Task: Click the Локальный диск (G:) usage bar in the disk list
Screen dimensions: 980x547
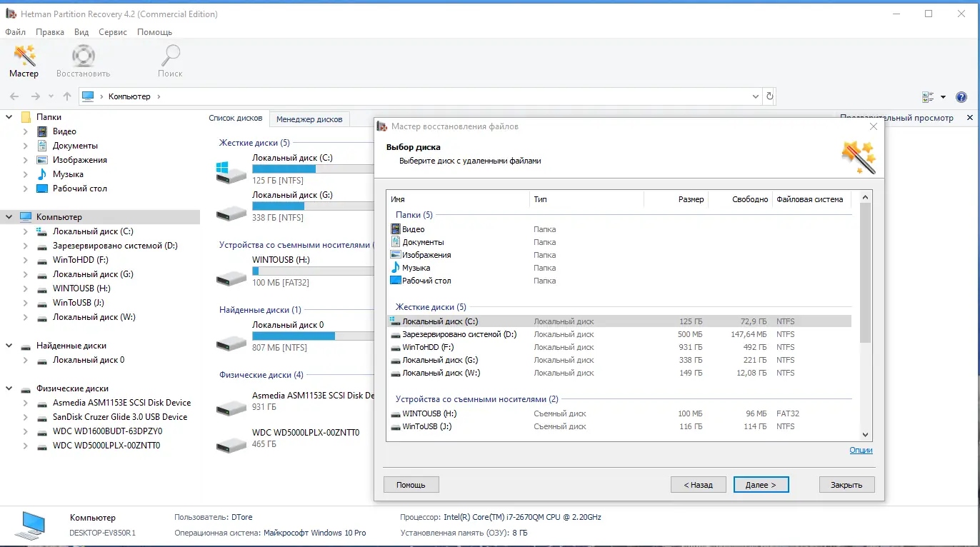Action: click(313, 206)
